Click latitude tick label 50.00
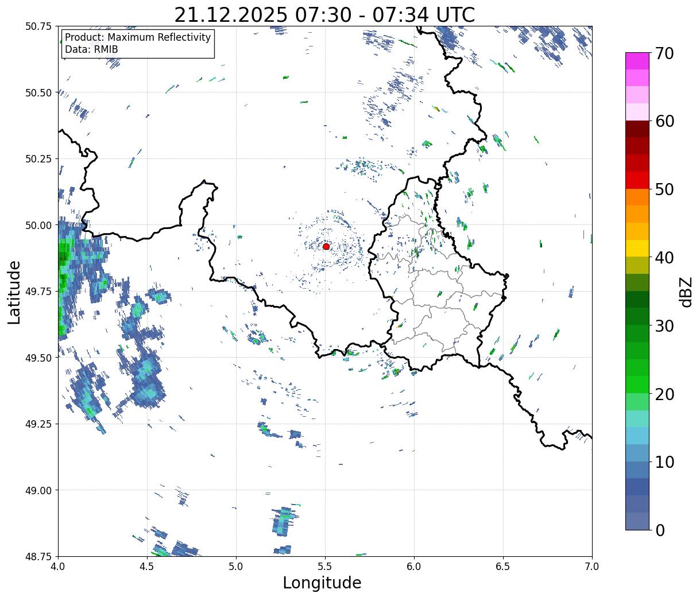 pyautogui.click(x=38, y=225)
